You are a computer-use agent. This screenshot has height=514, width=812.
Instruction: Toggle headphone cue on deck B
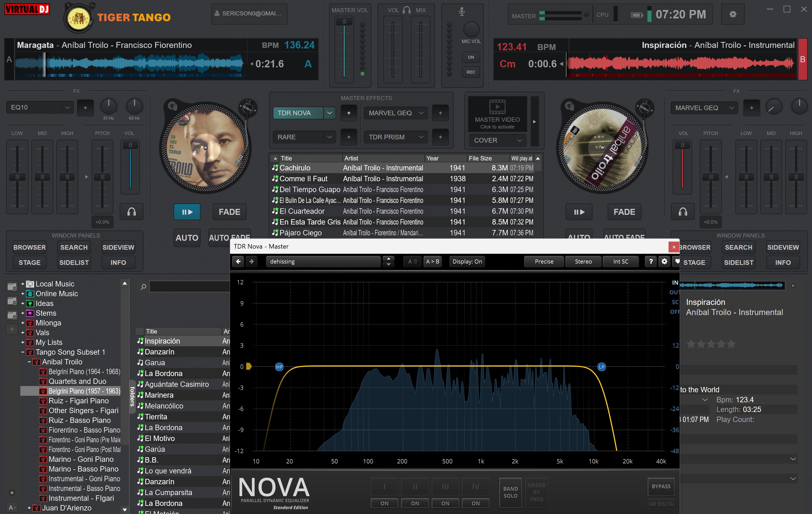683,212
